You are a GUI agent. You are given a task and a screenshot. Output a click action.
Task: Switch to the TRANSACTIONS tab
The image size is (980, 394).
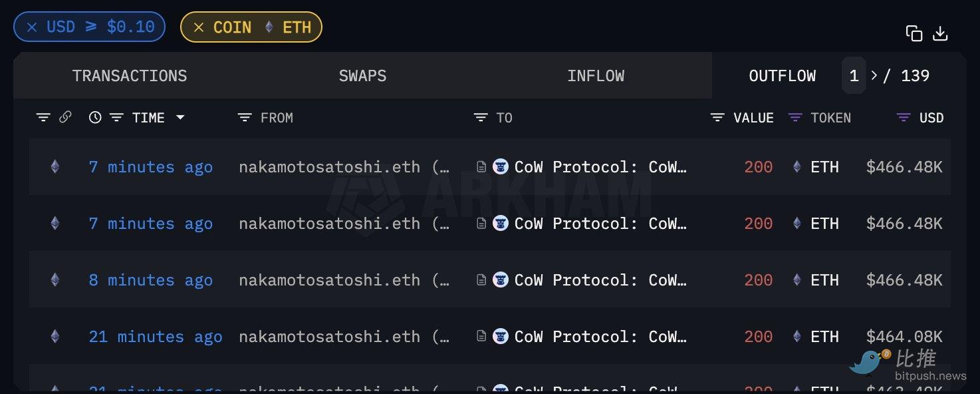coord(130,76)
